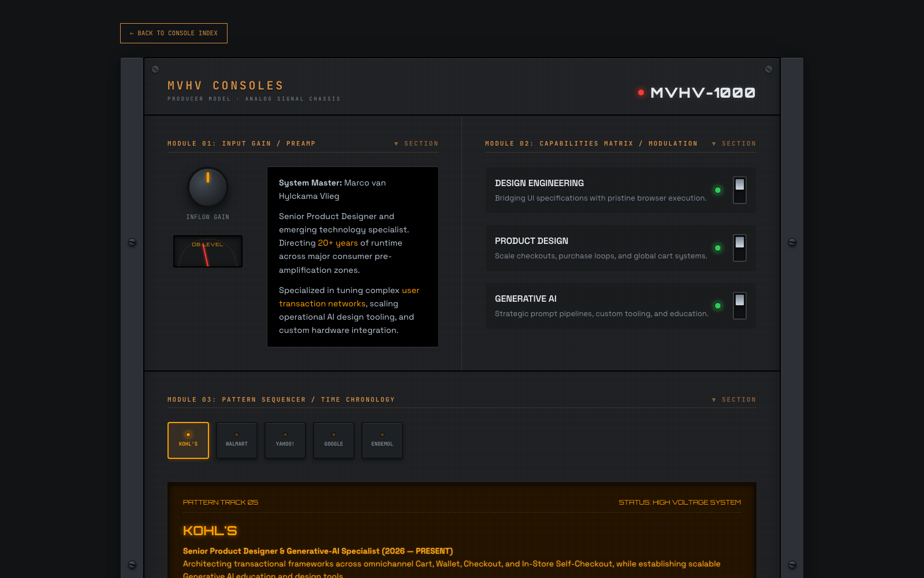Click the MVHV Consoles brand title
The width and height of the screenshot is (924, 578).
[x=225, y=86]
